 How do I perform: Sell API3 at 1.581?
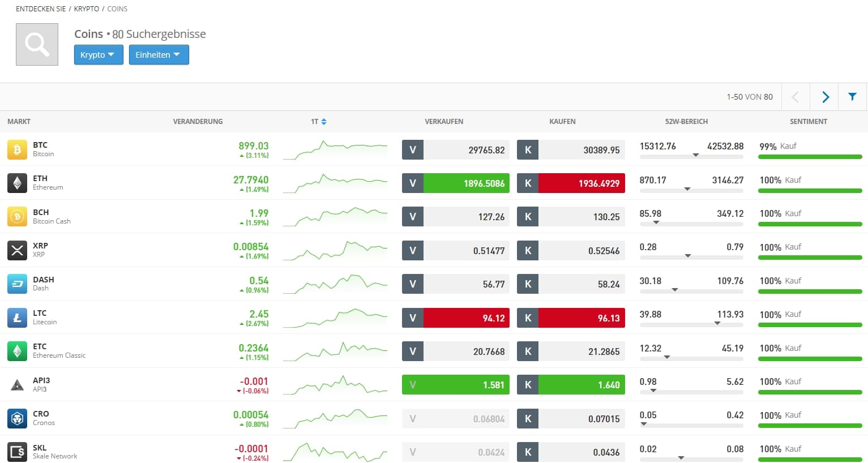pyautogui.click(x=456, y=385)
